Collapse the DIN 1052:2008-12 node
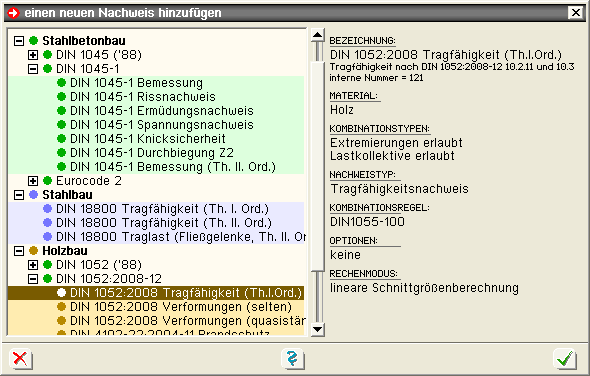This screenshot has height=376, width=590. [33, 279]
